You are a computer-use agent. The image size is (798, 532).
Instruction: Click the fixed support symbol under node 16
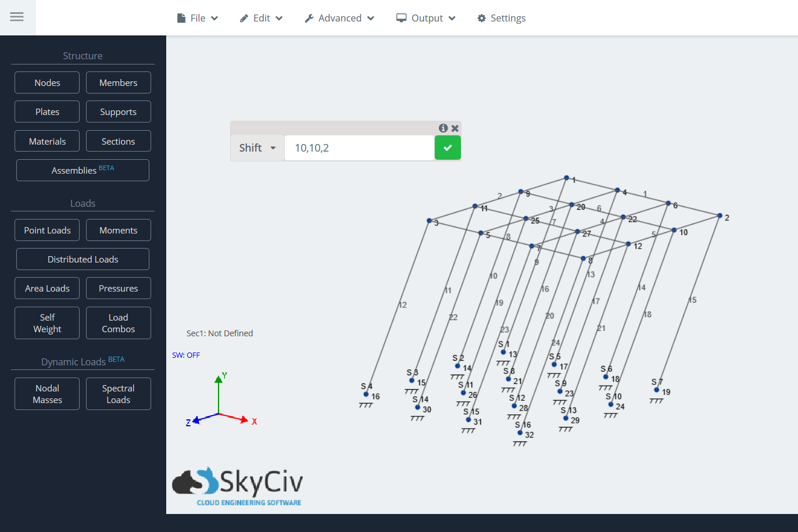coord(366,405)
